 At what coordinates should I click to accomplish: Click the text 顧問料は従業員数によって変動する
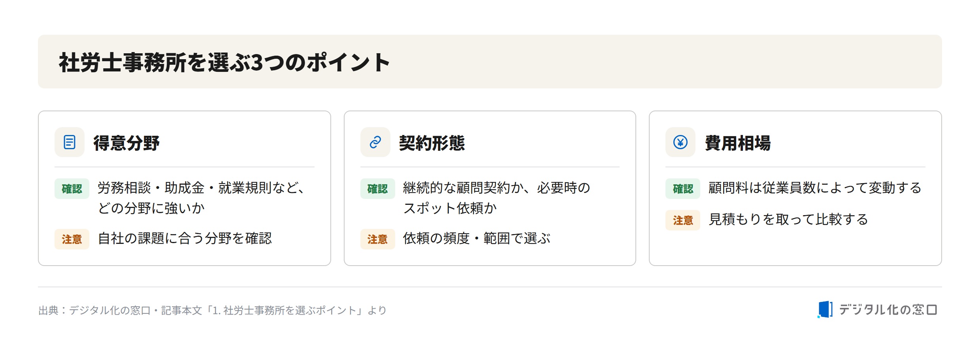(815, 188)
